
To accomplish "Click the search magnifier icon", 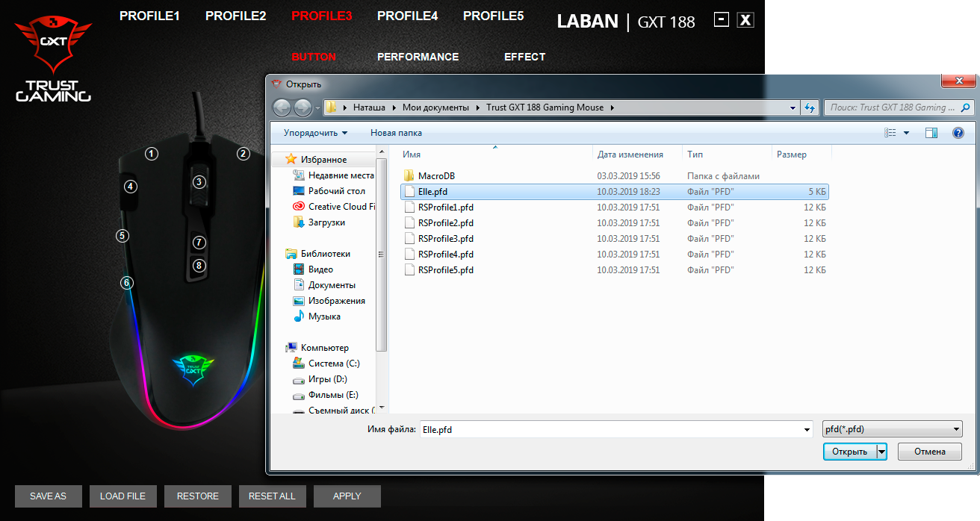I will 967,107.
